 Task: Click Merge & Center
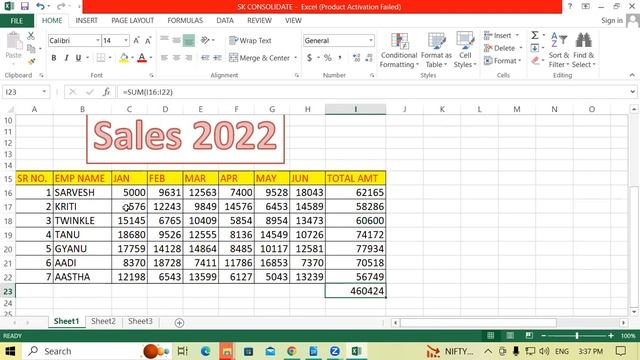pyautogui.click(x=260, y=58)
